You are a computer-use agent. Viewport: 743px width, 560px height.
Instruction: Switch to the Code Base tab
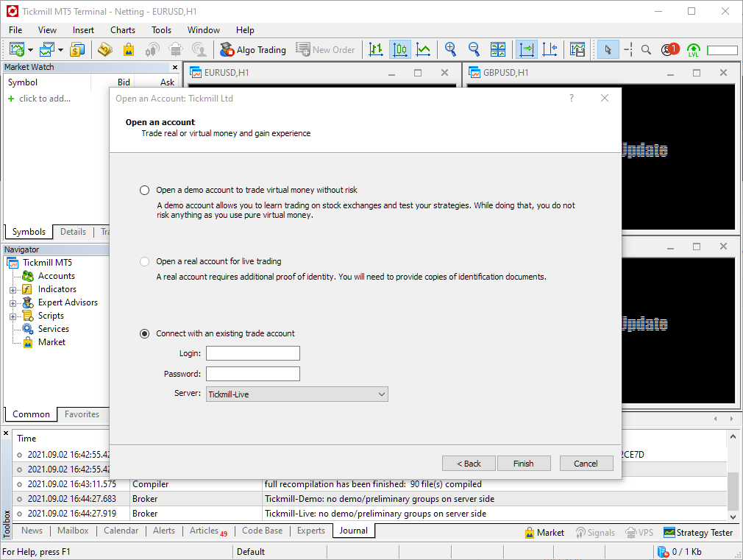pos(262,531)
